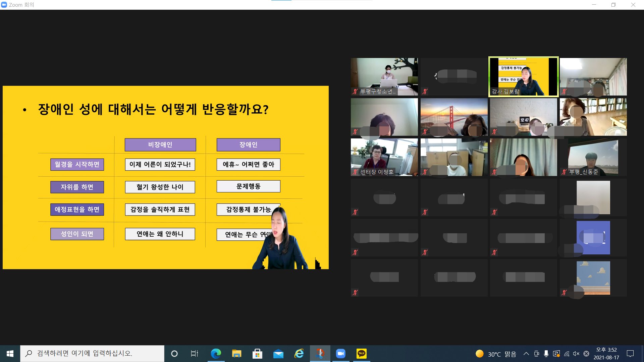644x362 pixels.
Task: Toggle the muted speaker volume tray icon
Action: click(x=576, y=354)
